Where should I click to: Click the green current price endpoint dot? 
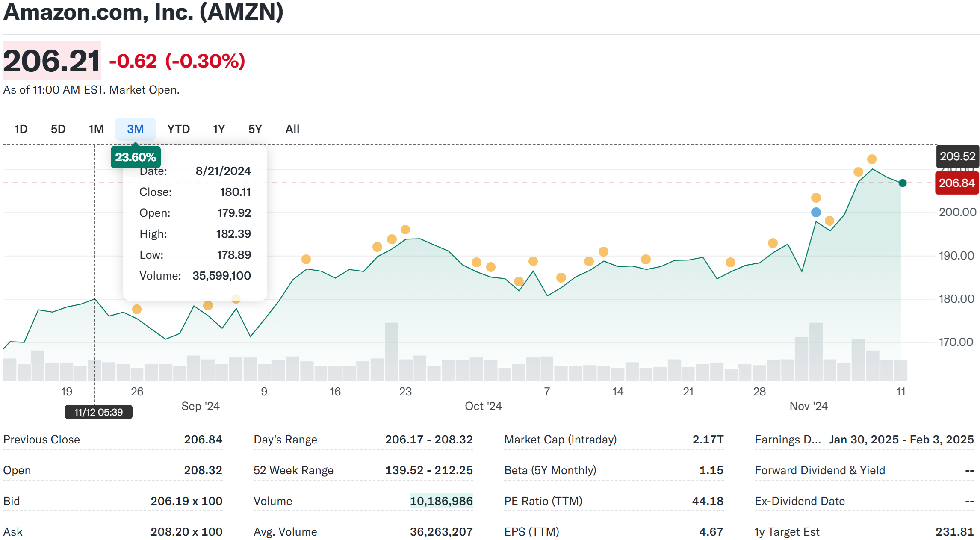click(x=903, y=183)
